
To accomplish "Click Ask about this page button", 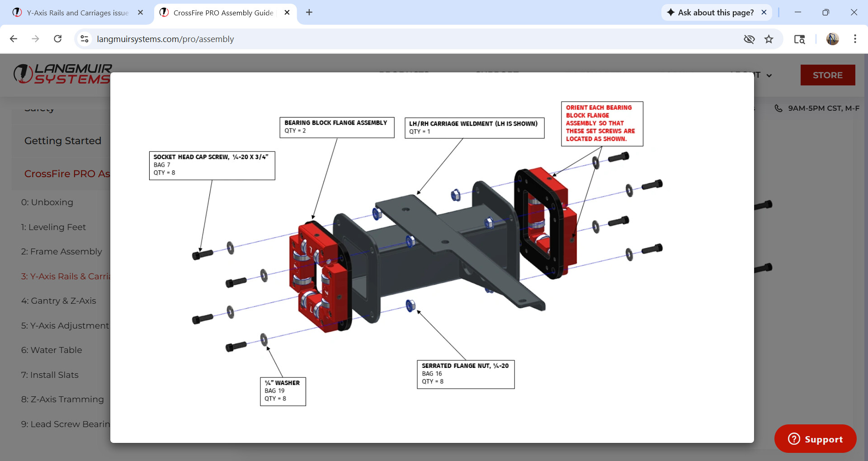I will coord(711,13).
